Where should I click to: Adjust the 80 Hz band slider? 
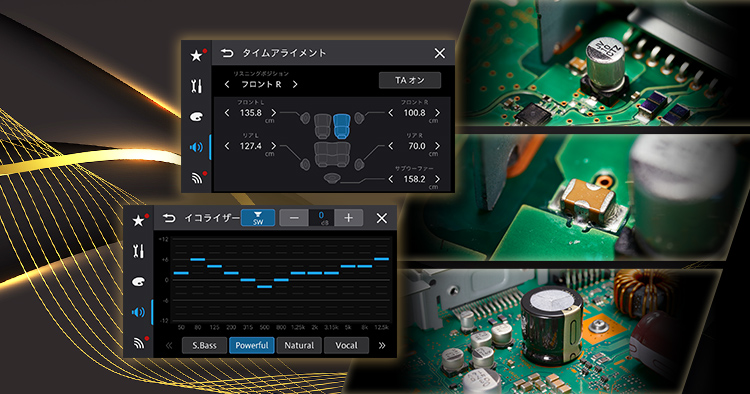point(198,259)
